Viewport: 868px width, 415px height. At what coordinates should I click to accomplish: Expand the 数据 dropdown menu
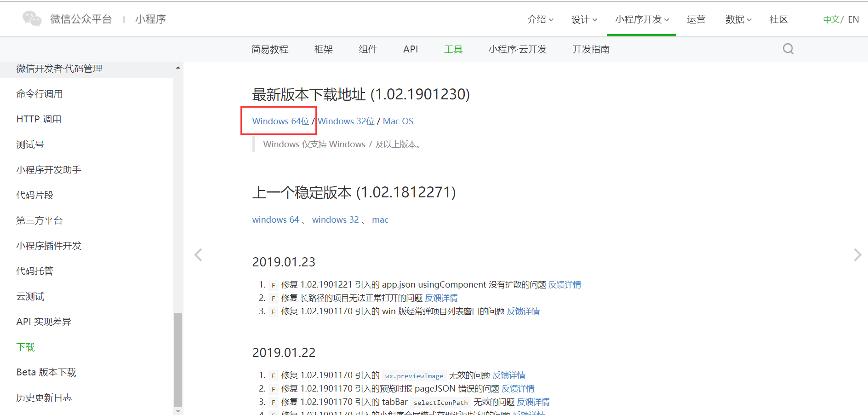(738, 19)
